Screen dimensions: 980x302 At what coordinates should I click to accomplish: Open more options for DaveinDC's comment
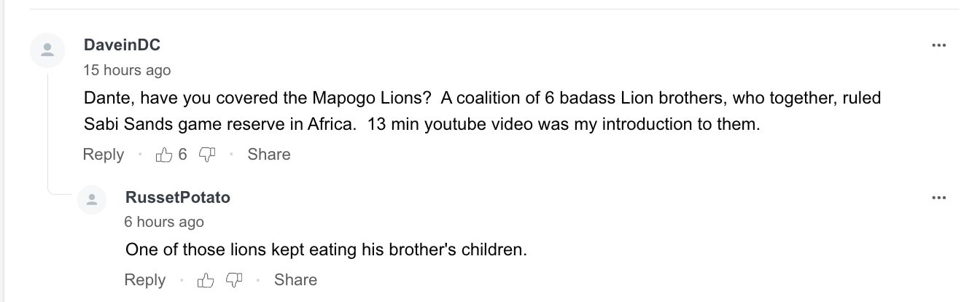[x=938, y=46]
